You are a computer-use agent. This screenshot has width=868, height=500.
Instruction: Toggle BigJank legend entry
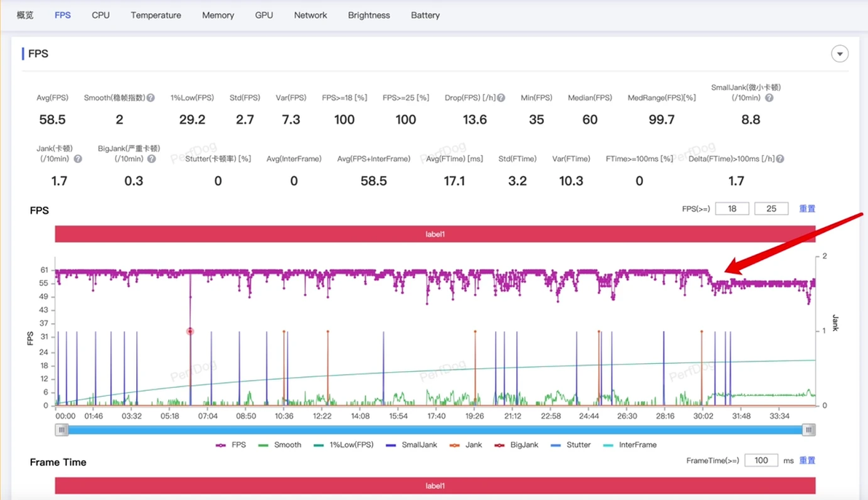[x=516, y=445]
